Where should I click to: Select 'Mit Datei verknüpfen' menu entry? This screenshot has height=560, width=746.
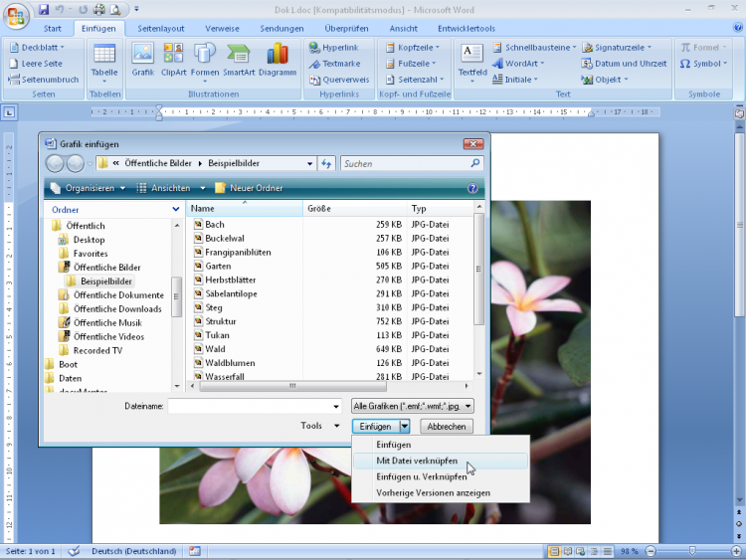point(417,461)
